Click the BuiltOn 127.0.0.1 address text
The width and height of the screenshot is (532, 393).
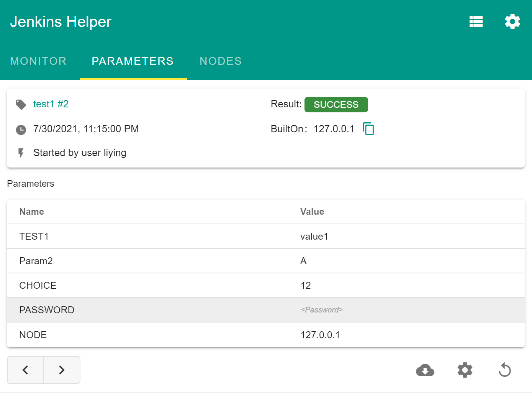point(334,129)
